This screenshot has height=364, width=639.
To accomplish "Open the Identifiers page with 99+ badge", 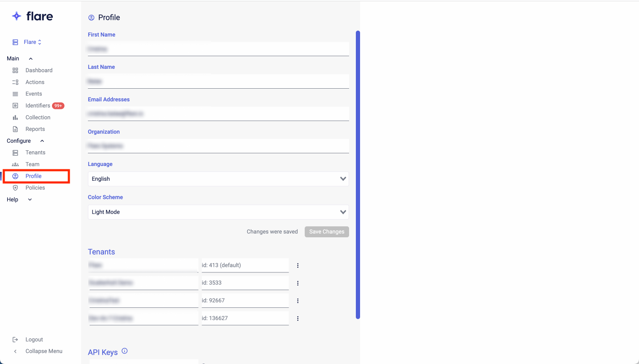I will (x=38, y=106).
